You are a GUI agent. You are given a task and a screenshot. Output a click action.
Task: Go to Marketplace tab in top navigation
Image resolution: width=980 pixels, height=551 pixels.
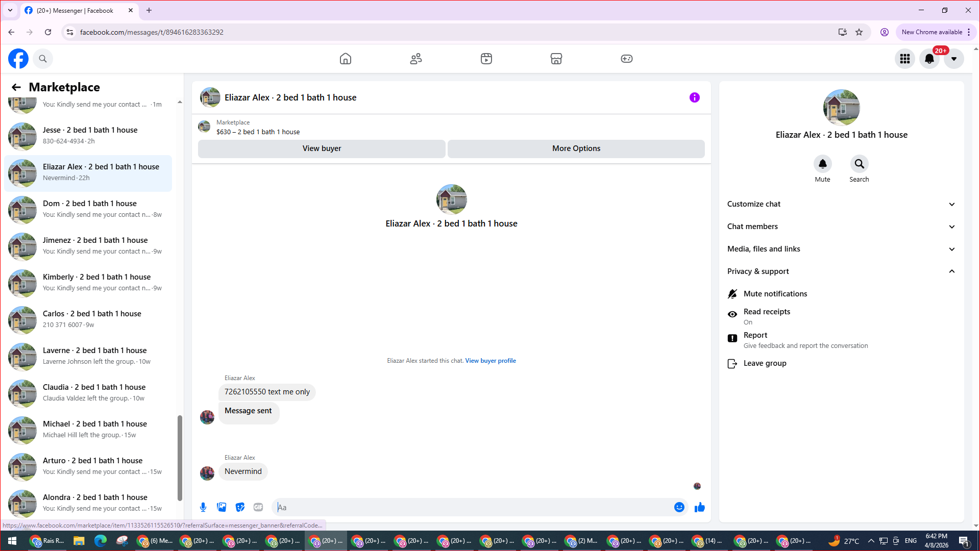click(556, 59)
